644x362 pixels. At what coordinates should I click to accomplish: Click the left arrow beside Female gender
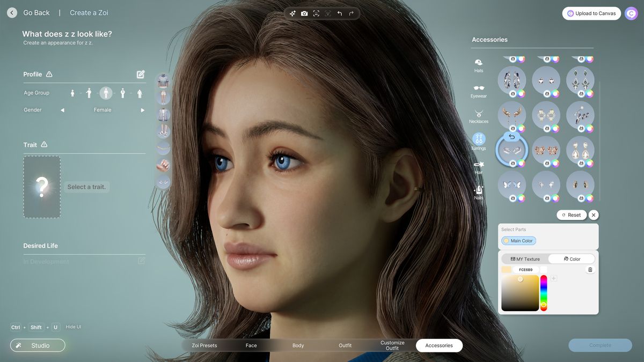pos(62,109)
